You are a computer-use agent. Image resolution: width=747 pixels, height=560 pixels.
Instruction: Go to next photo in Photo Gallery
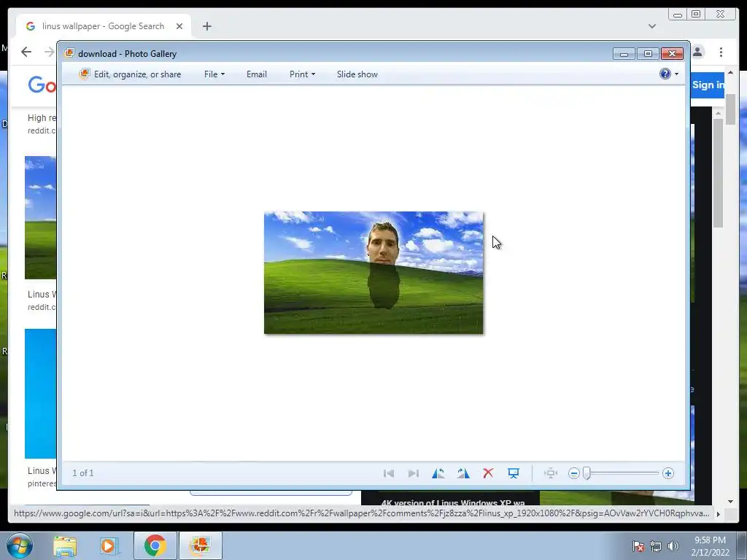[414, 473]
